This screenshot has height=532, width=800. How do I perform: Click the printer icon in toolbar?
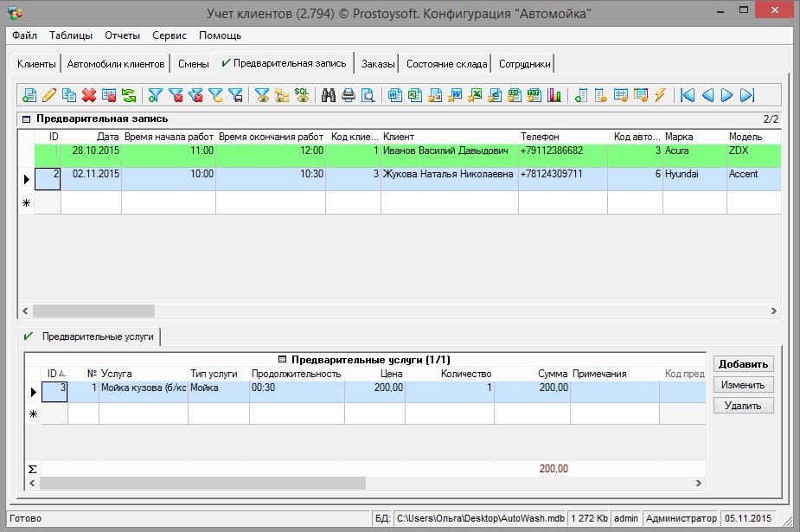tap(349, 95)
